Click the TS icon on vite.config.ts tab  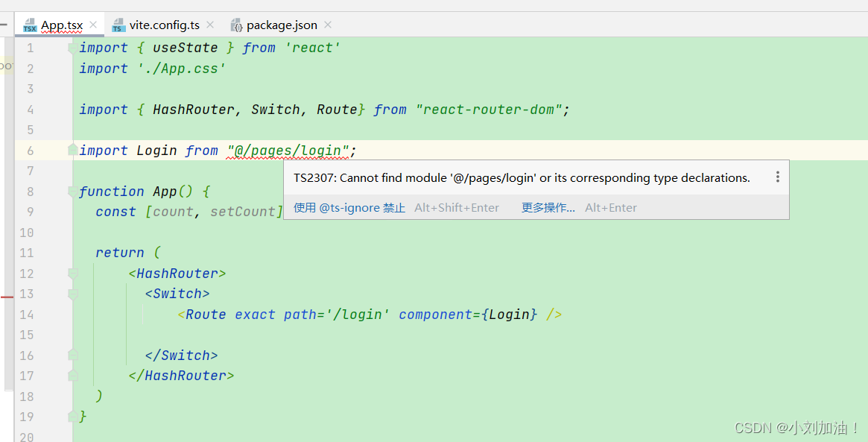(118, 25)
